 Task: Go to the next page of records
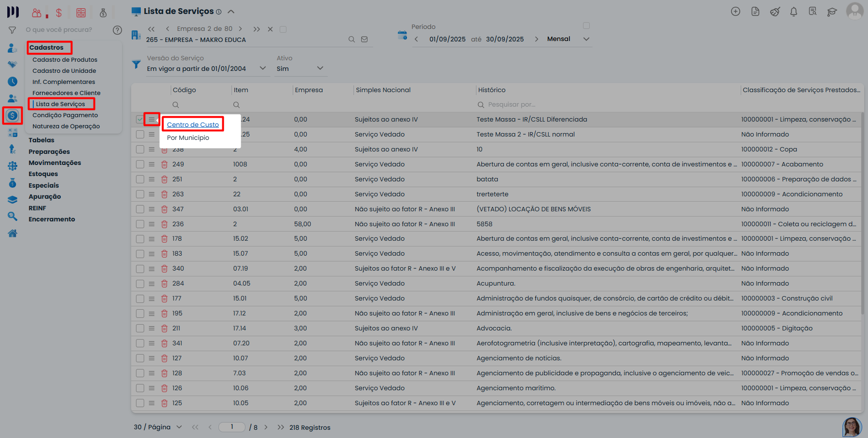[266, 427]
